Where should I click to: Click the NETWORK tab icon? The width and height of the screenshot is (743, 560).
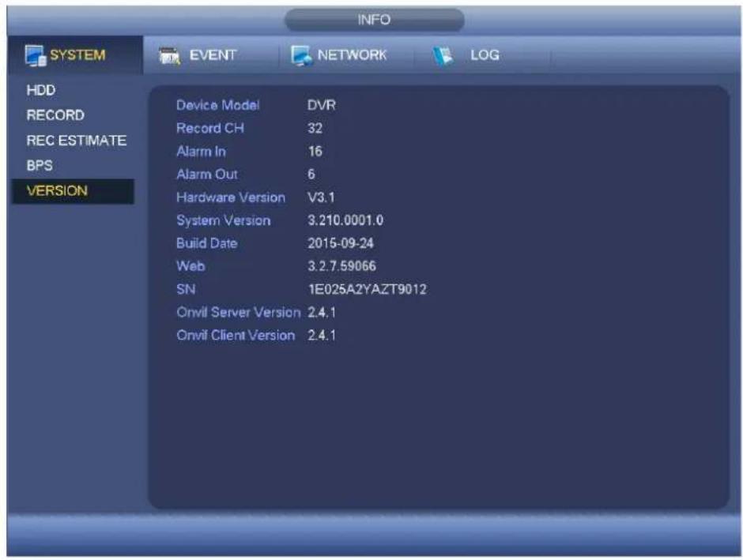click(301, 55)
